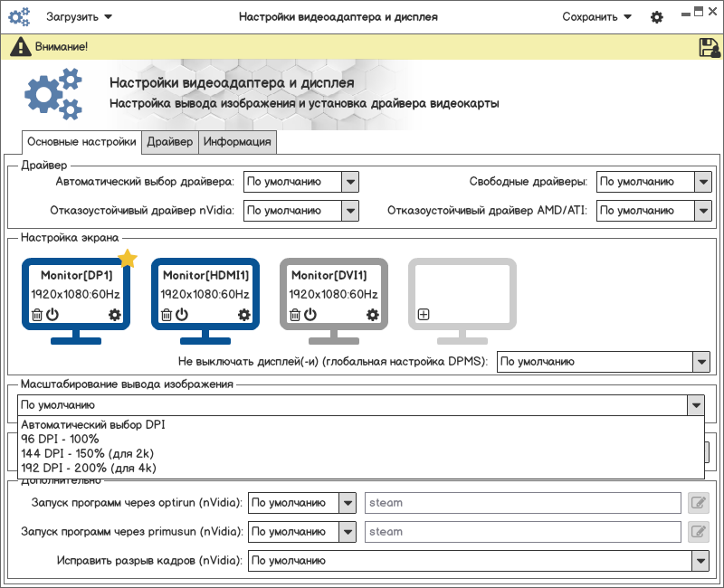Toggle power of Monitor[DP1]

(x=52, y=314)
